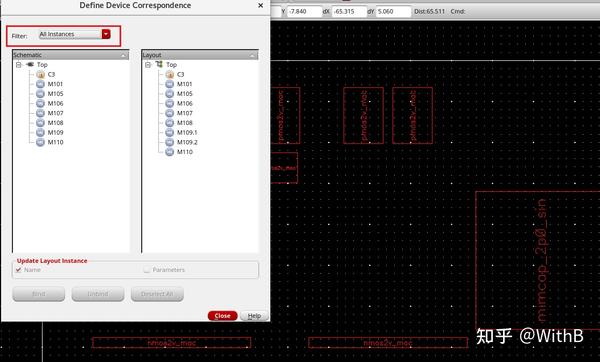Collapse the Layout Top tree node
Screen dimensions: 600x362
coord(148,65)
